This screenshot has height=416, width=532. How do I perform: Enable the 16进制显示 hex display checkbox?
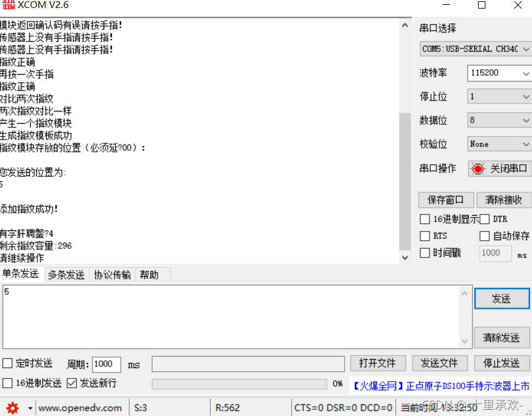coord(425,219)
